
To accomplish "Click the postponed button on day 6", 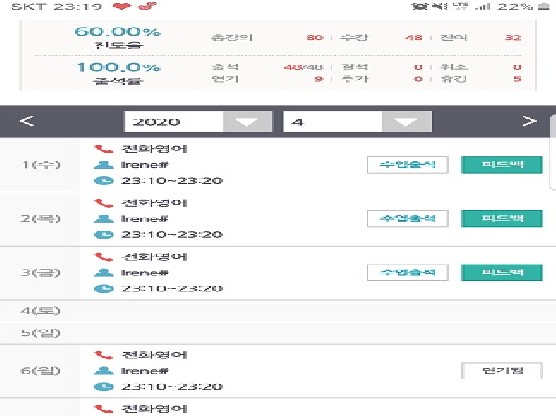I will point(502,371).
